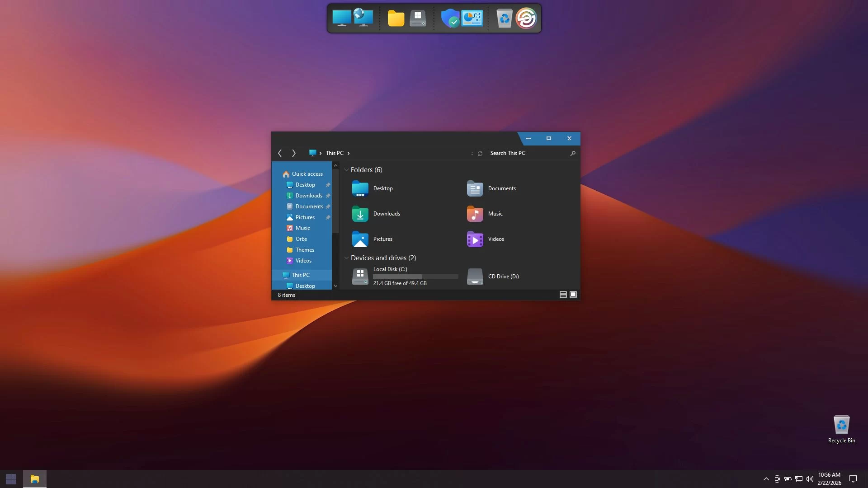Collapse the Folders (6) group
868x488 pixels.
click(x=347, y=170)
